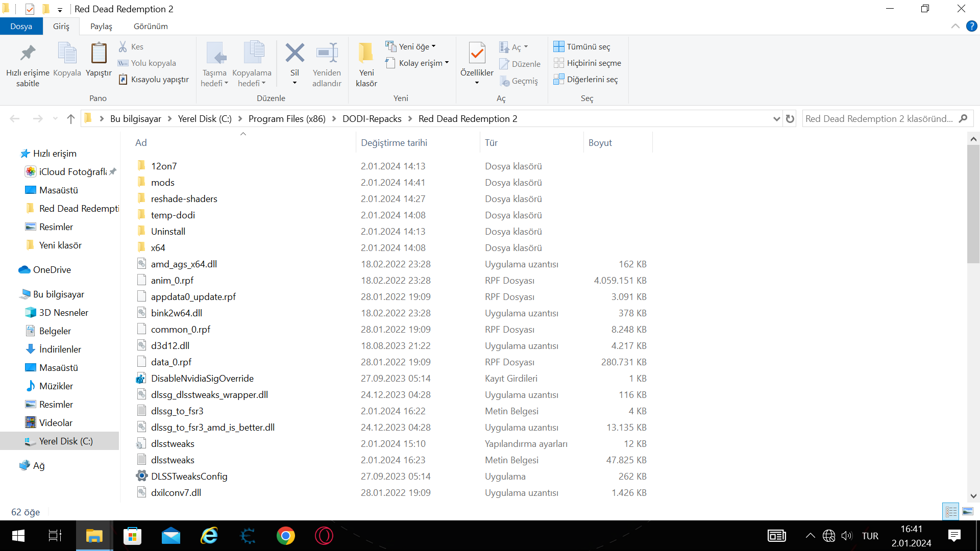Click the Yeniden adlandır rename icon
Image resolution: width=980 pixels, height=551 pixels.
[x=327, y=53]
